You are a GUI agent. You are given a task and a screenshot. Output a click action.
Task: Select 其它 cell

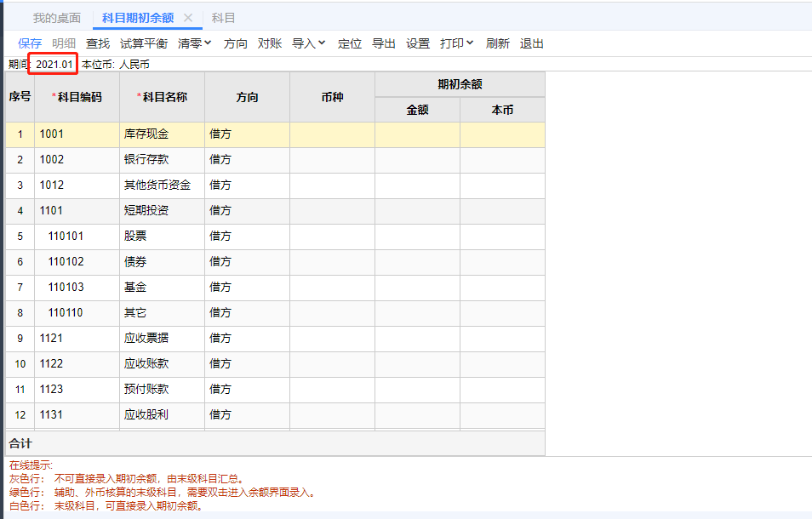click(162, 313)
